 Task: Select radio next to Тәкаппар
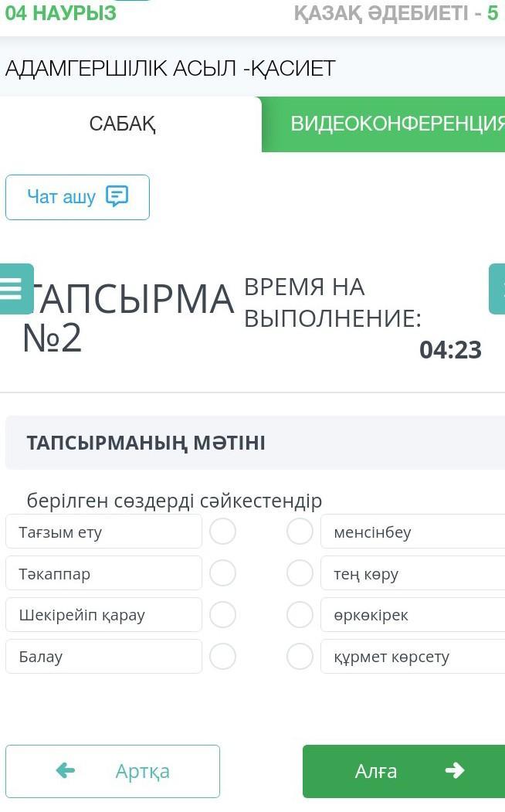click(x=222, y=573)
